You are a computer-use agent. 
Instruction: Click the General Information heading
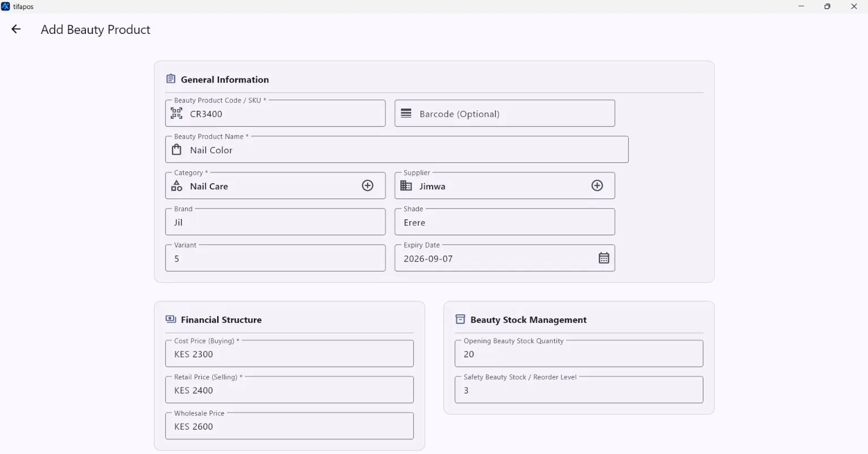(224, 79)
